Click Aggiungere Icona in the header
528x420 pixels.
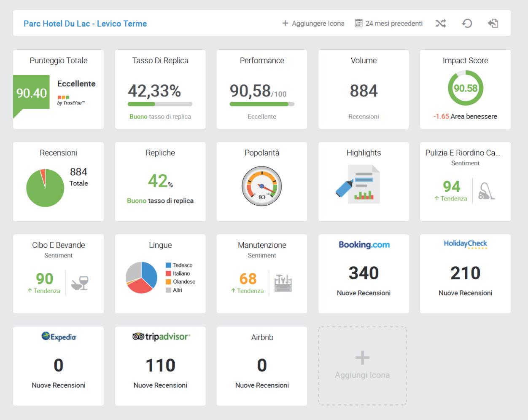pyautogui.click(x=313, y=23)
